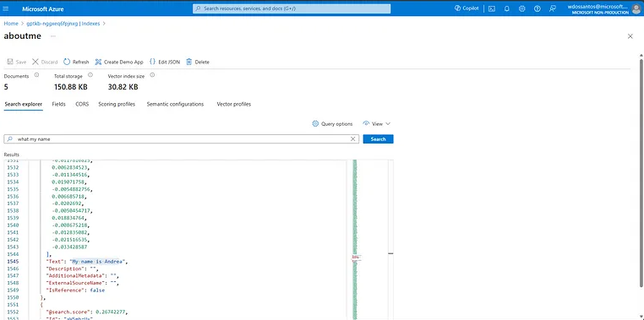Open feedback icon in top bar
This screenshot has height=320, width=644.
pos(553,8)
